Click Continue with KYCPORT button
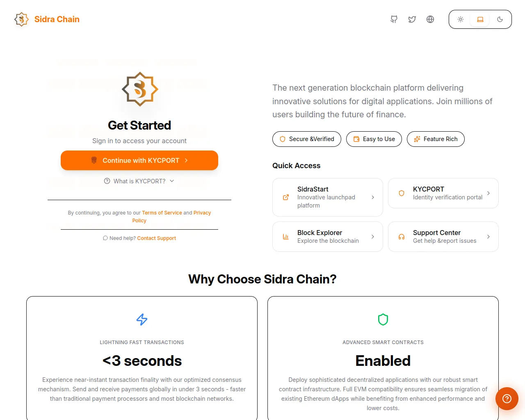 pyautogui.click(x=139, y=160)
